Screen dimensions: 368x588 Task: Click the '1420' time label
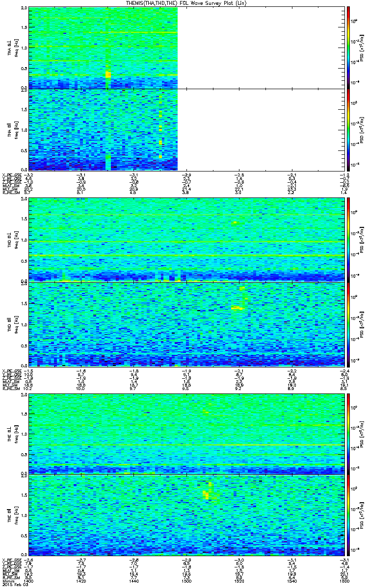coord(81,581)
